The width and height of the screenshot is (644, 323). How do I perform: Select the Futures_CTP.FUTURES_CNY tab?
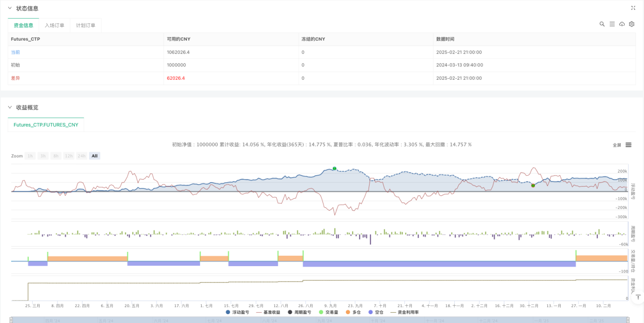click(x=46, y=125)
